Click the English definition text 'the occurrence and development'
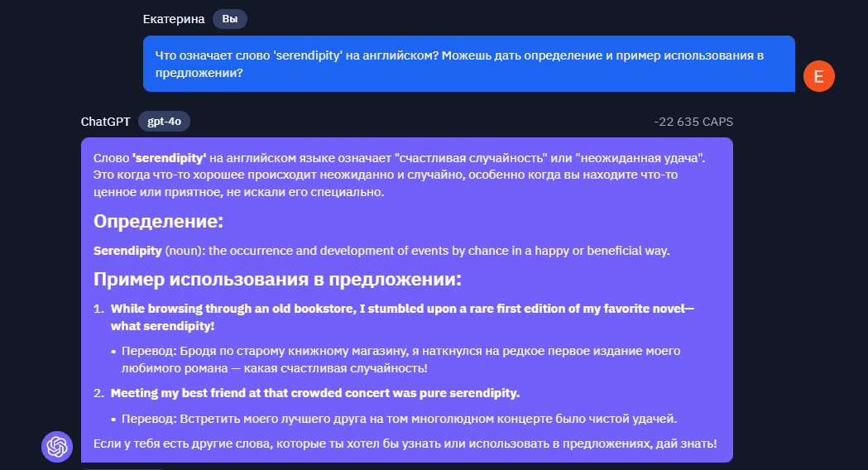 [439, 251]
